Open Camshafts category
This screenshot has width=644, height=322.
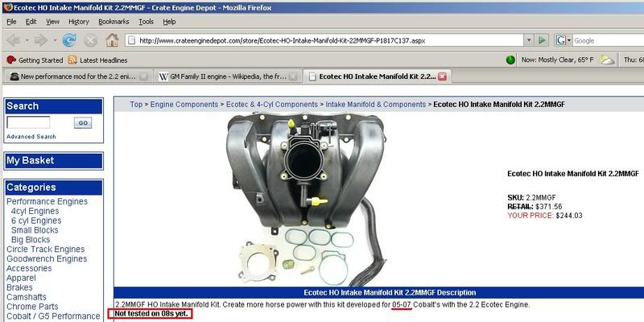(x=27, y=297)
